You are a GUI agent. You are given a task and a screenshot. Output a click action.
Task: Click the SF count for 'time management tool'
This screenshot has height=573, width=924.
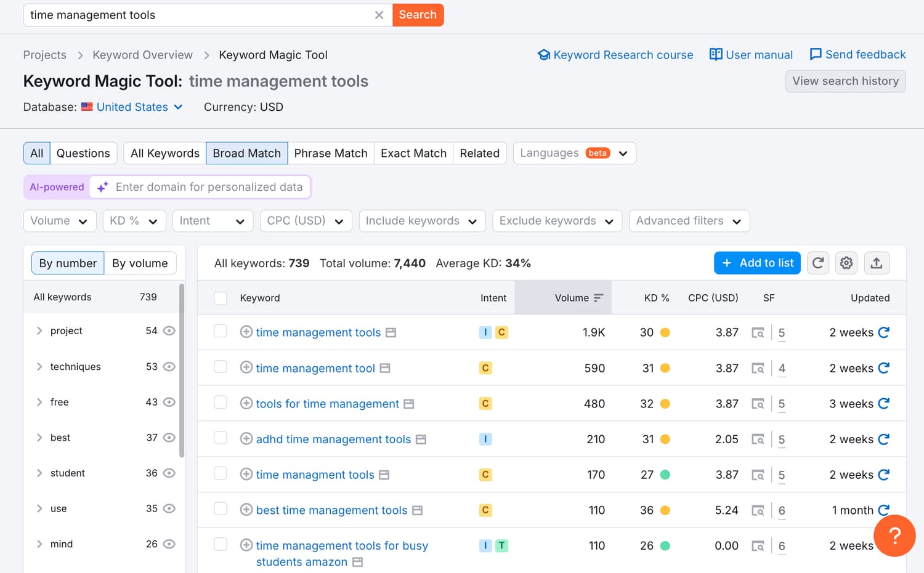pyautogui.click(x=782, y=369)
